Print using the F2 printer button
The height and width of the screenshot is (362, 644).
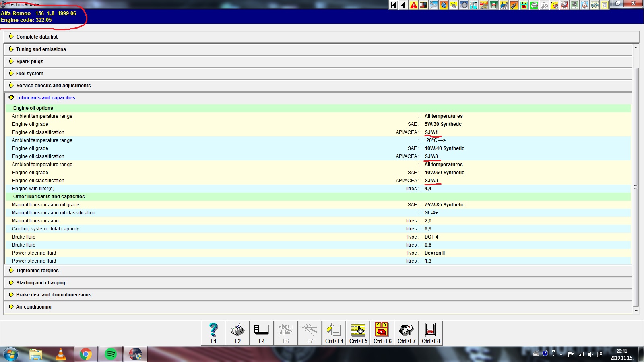pyautogui.click(x=237, y=333)
